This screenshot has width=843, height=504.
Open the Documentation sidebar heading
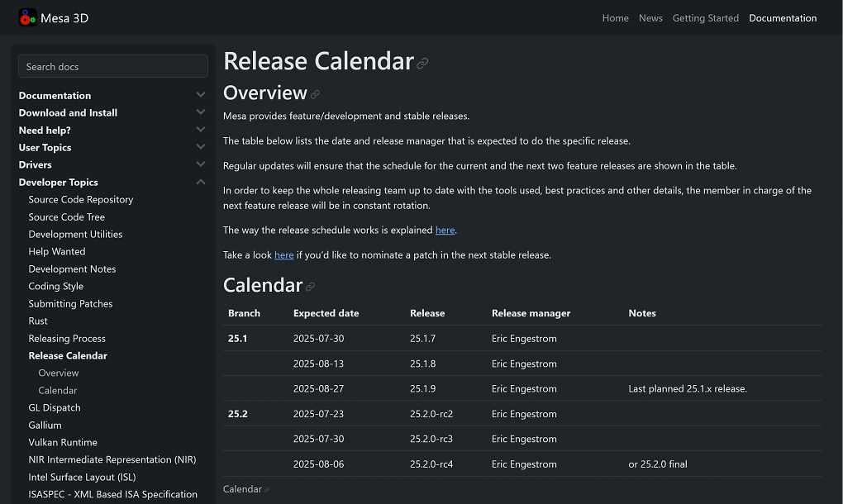coord(55,95)
